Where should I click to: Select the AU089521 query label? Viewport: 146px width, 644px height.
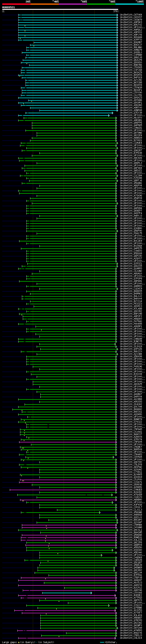coord(8,8)
